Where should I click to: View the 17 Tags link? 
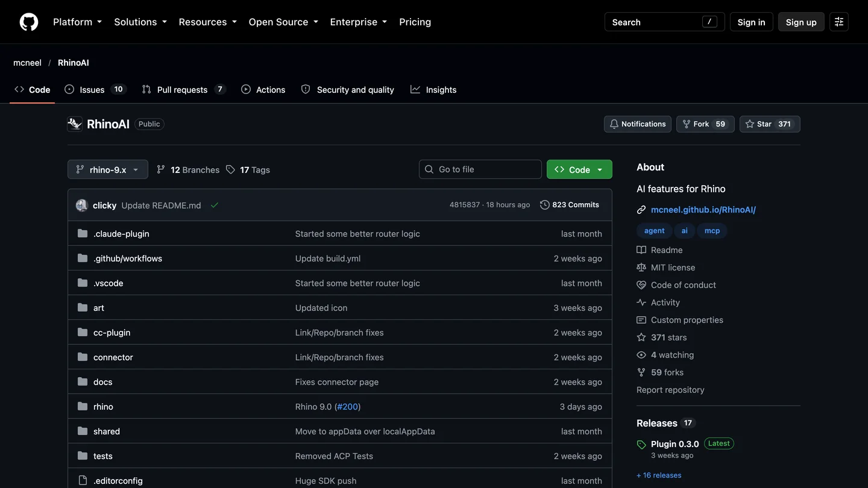248,170
